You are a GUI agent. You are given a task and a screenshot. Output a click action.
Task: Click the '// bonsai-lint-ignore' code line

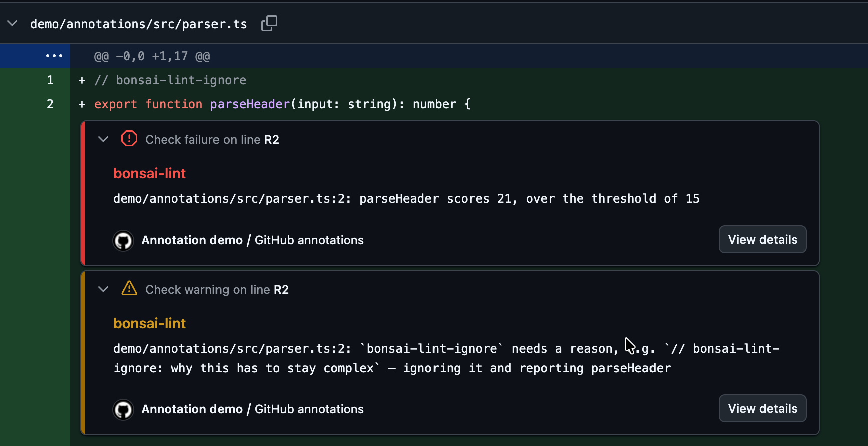tap(170, 80)
